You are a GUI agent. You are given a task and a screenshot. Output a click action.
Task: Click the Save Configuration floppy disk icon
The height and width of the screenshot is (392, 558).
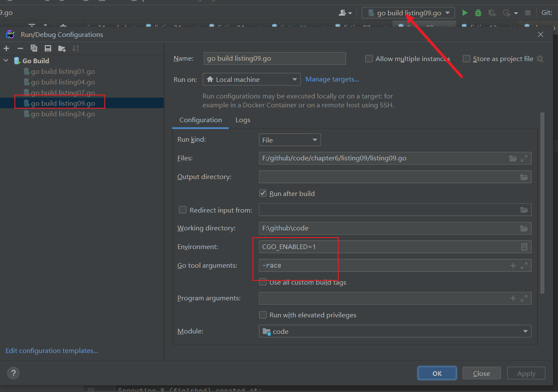click(48, 48)
